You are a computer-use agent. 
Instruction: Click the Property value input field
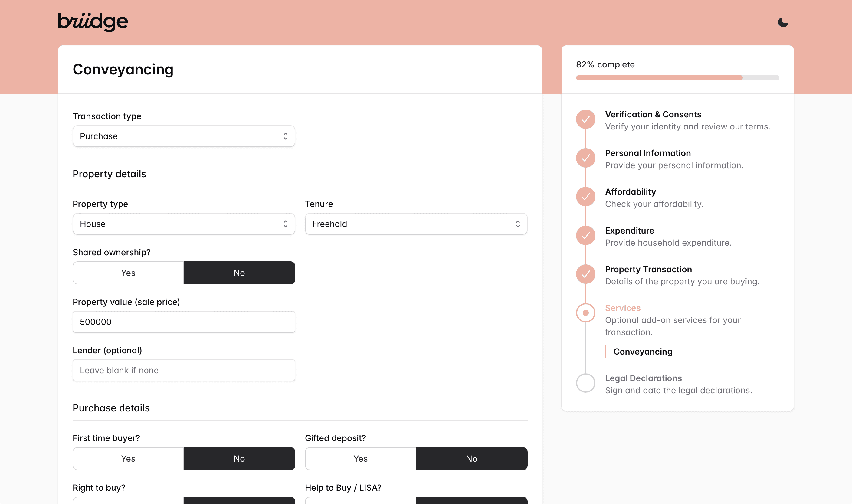[184, 322]
